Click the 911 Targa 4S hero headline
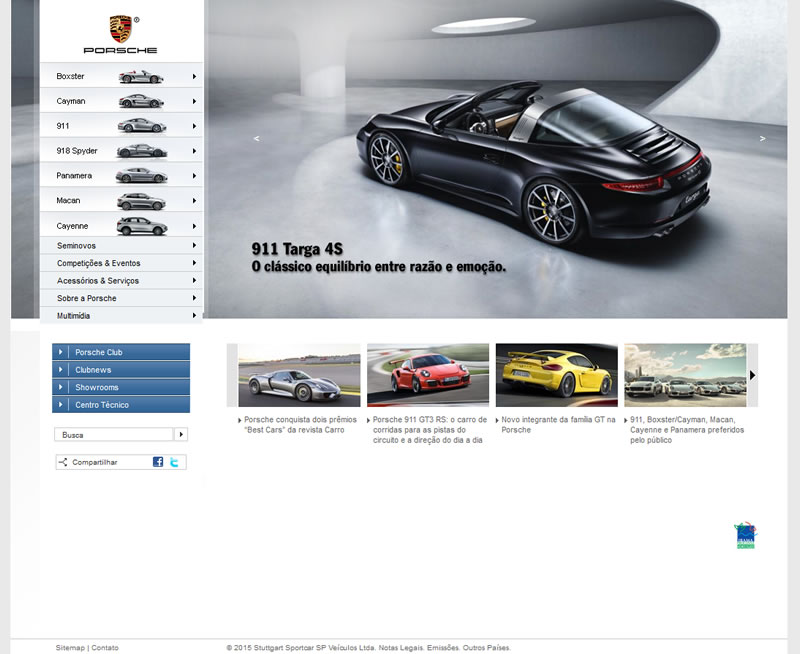 (x=297, y=249)
